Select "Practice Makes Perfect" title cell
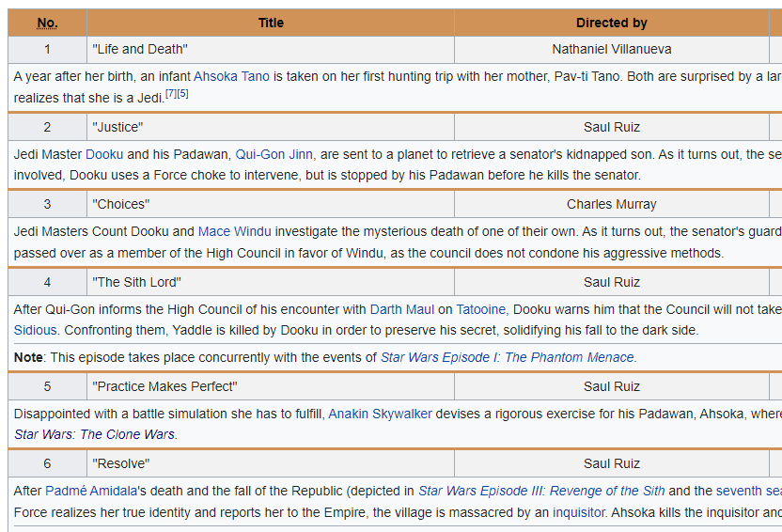This screenshot has height=532, width=782. click(x=271, y=386)
